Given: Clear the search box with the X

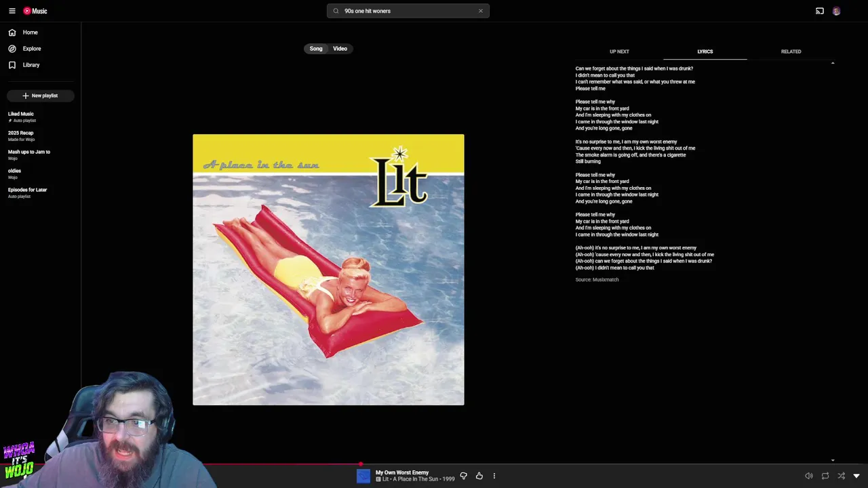Looking at the screenshot, I should pos(481,11).
